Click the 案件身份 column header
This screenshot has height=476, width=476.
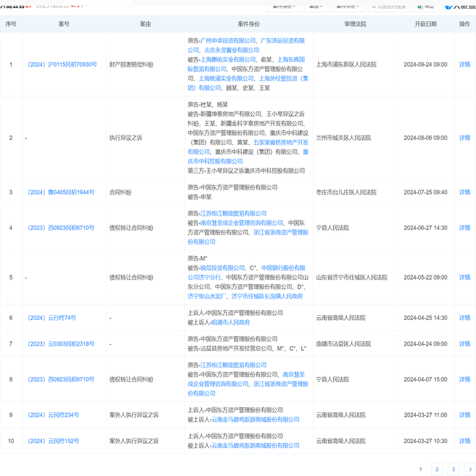click(x=249, y=24)
